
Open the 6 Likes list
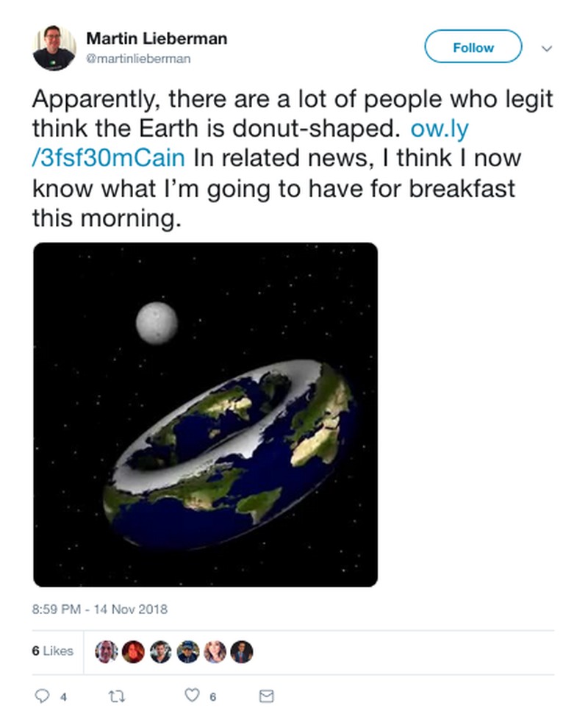click(x=53, y=651)
